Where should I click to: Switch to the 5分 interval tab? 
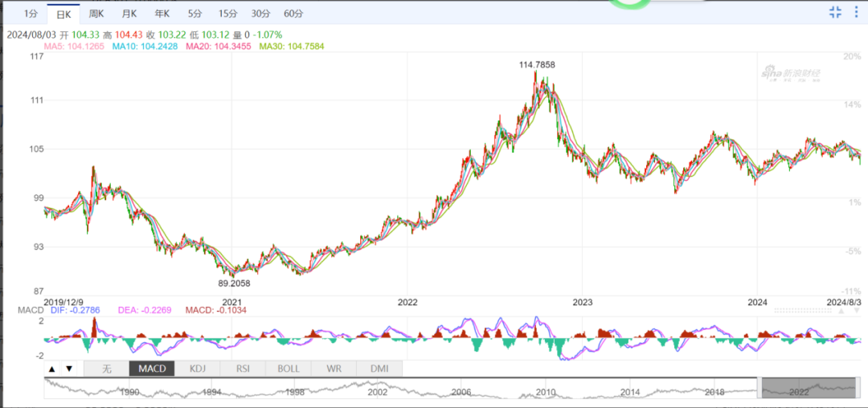pos(195,14)
